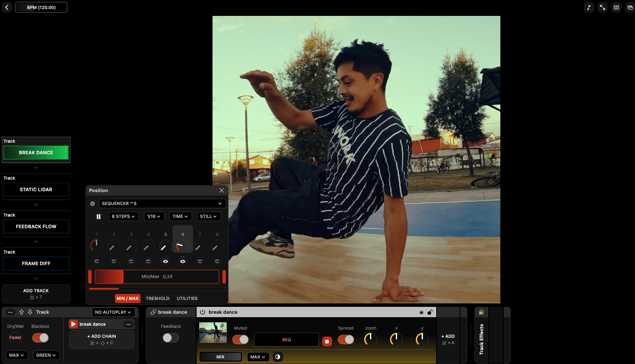
Task: Click the half-circle contrast icon beside MAX
Action: coord(278,357)
